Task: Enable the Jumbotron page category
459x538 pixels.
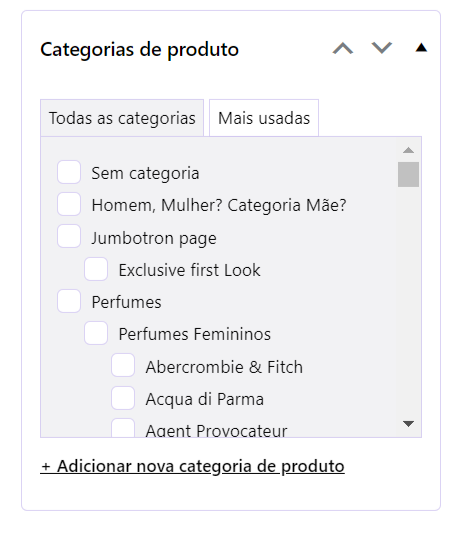Action: [x=69, y=236]
